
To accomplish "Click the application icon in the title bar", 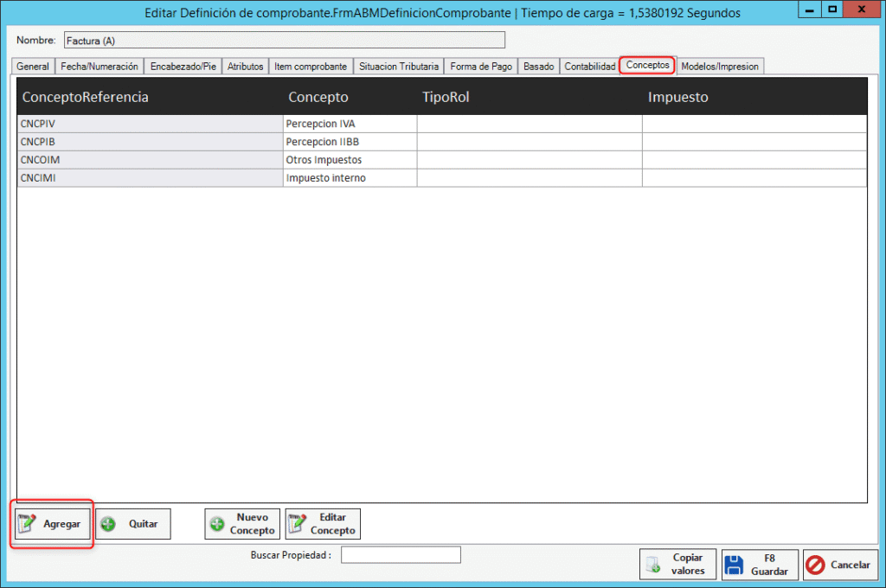I will [x=12, y=12].
